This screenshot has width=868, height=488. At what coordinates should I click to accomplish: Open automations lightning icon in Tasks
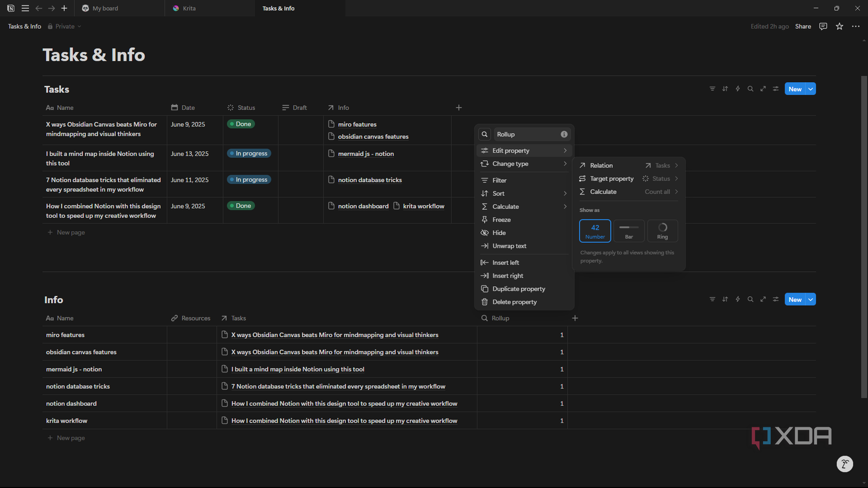click(738, 89)
